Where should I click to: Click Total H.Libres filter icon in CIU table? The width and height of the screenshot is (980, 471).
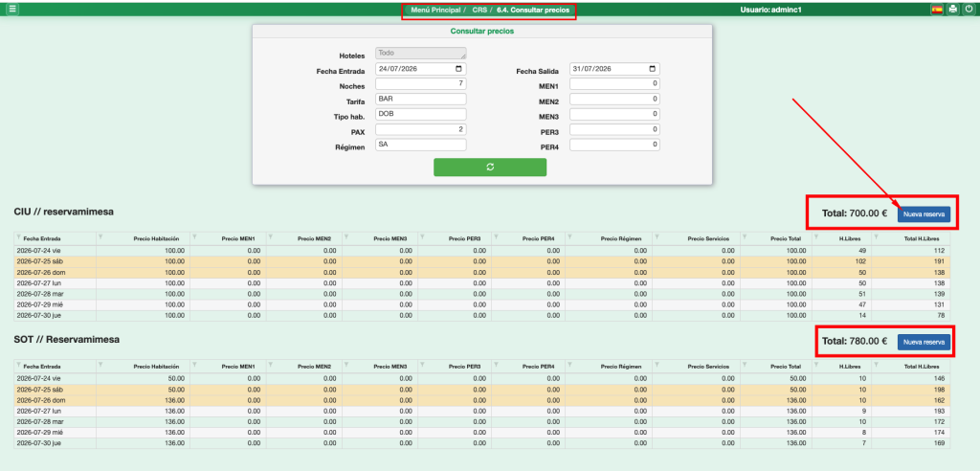coord(877,236)
